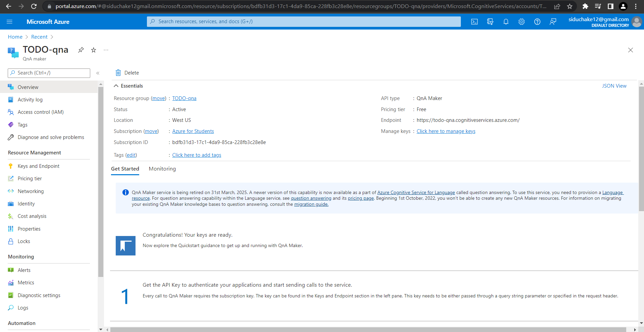Screen dimensions: 644x332
Task: Open the Directories and subscriptions filter icon
Action: [490, 22]
